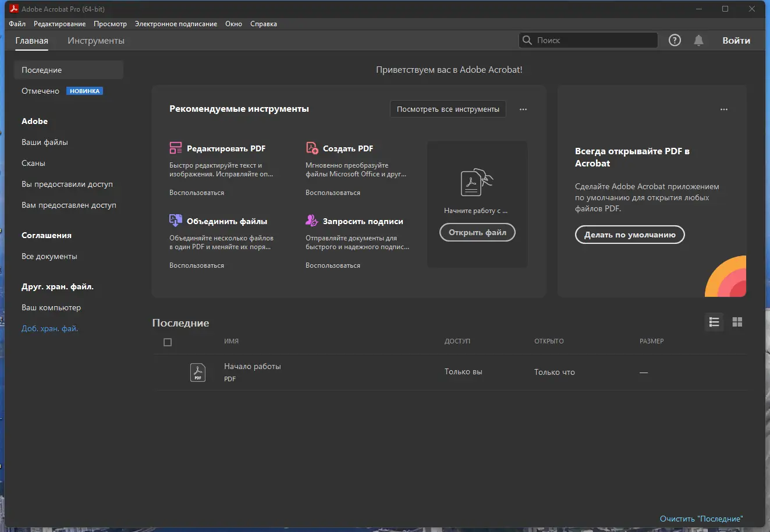Click the PDF icon for Начало работы

(x=198, y=372)
